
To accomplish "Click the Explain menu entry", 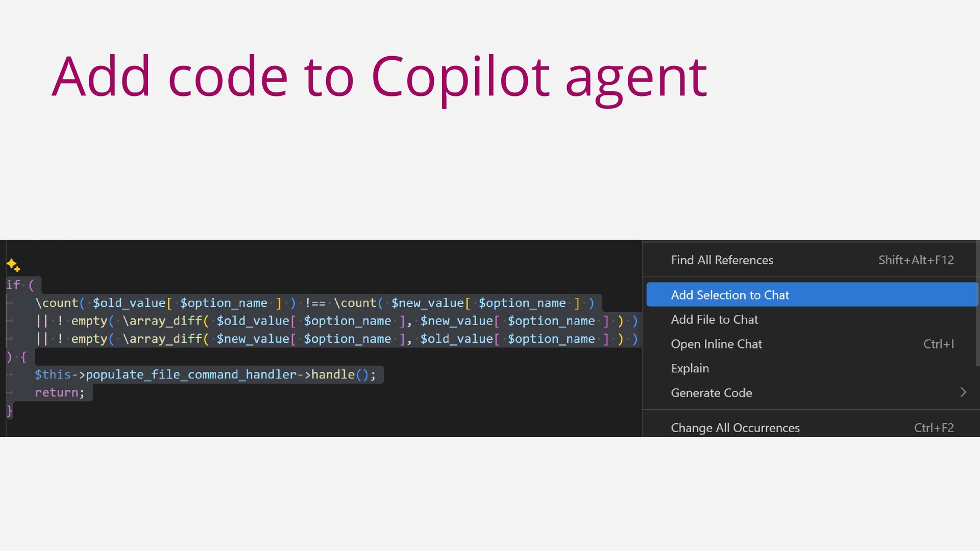I will pyautogui.click(x=690, y=368).
